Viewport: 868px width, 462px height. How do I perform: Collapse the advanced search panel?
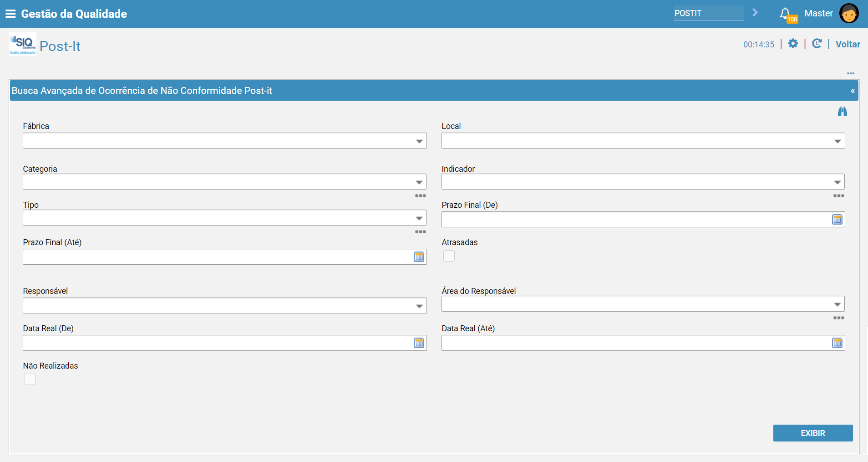[x=853, y=91]
